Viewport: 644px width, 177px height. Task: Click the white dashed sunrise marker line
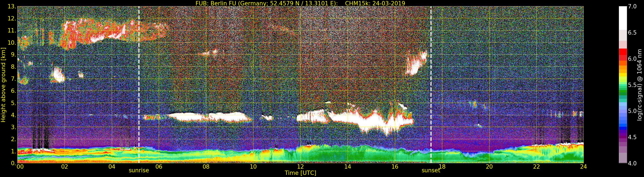click(139, 85)
